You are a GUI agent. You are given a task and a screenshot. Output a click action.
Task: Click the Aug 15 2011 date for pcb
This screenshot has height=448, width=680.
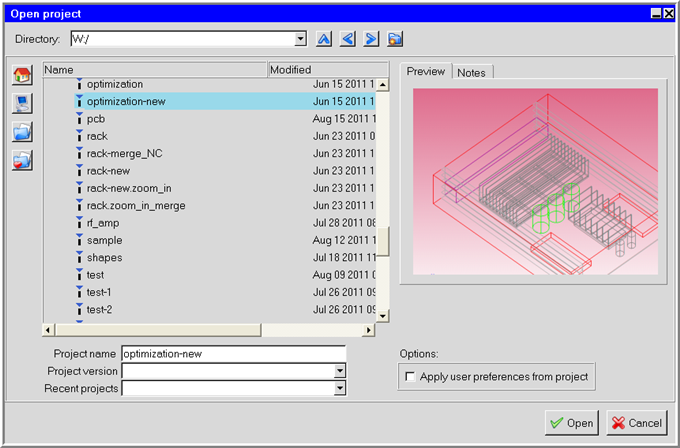tap(344, 118)
